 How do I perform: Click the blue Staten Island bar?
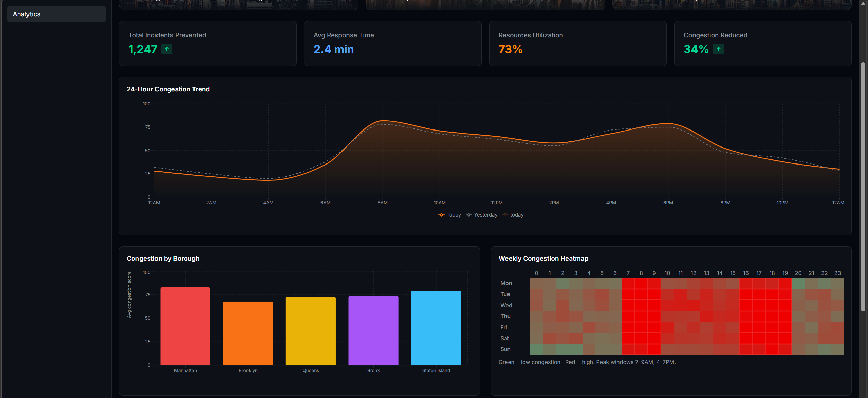[436, 328]
